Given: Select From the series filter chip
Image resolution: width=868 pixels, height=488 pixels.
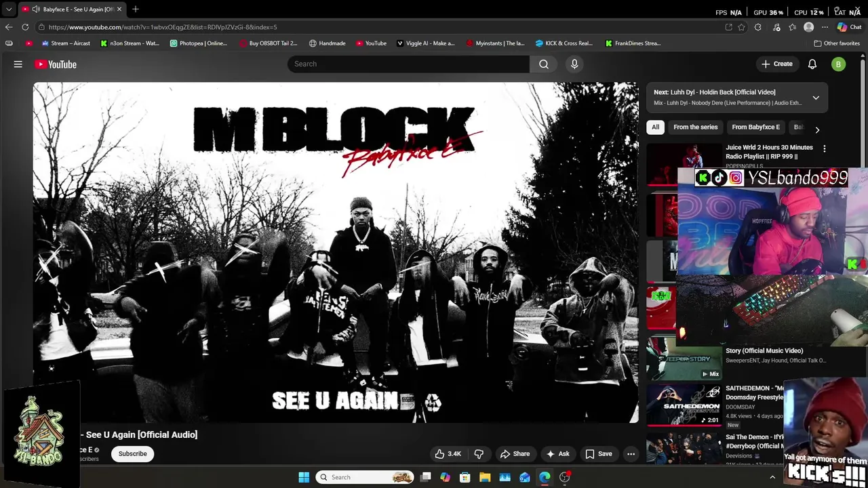Looking at the screenshot, I should [695, 127].
